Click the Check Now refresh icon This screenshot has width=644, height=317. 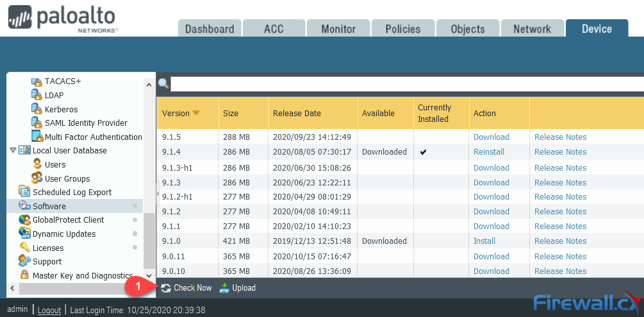coord(165,288)
